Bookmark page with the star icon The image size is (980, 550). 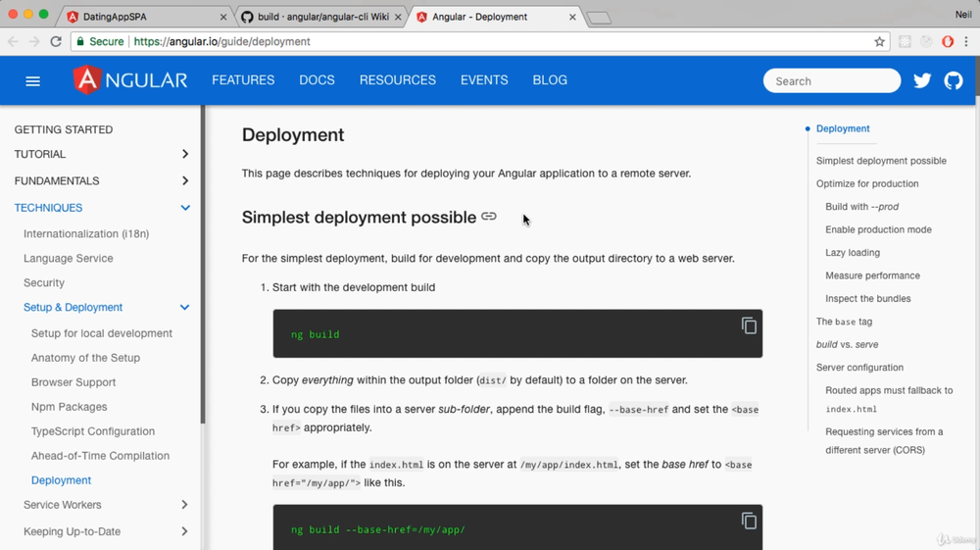pyautogui.click(x=879, y=41)
